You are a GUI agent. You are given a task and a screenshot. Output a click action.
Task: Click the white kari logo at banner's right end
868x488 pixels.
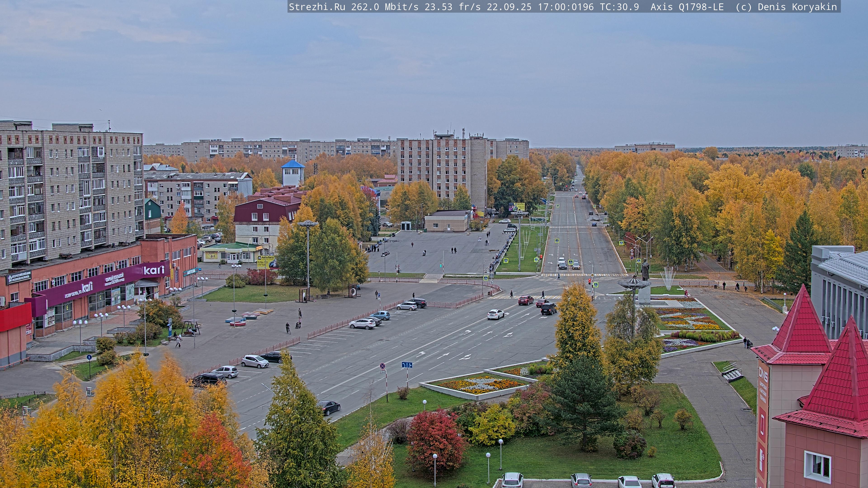(x=154, y=270)
